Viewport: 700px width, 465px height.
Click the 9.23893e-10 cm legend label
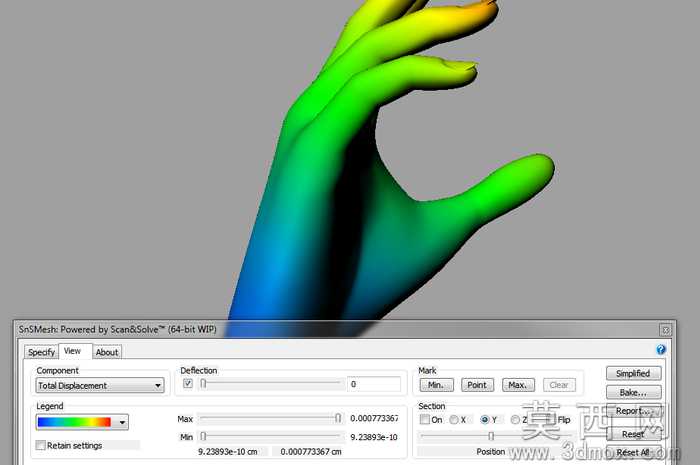click(228, 452)
